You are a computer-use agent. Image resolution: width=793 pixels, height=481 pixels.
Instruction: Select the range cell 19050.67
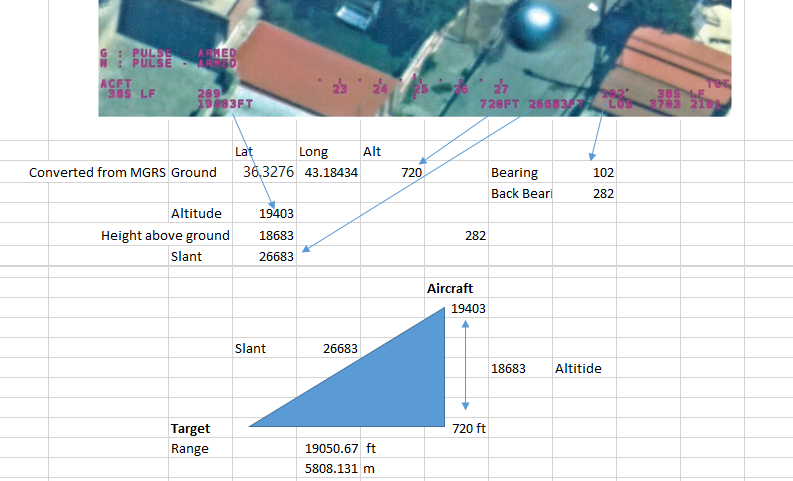[333, 448]
